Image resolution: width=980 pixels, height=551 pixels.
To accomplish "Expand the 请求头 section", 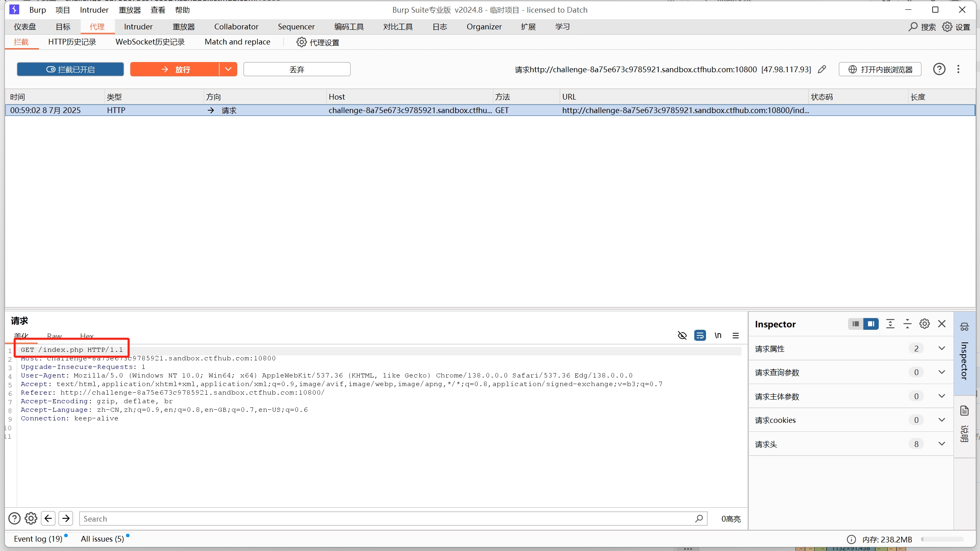I will (x=942, y=444).
